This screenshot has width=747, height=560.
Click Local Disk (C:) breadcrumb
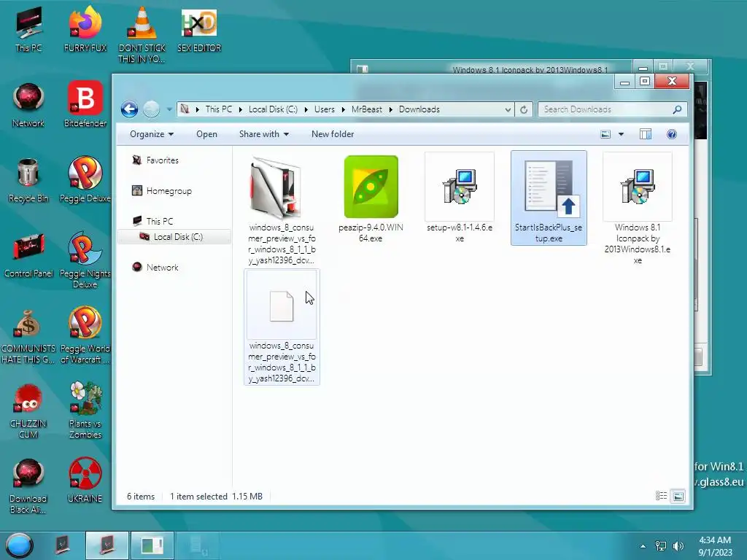273,109
